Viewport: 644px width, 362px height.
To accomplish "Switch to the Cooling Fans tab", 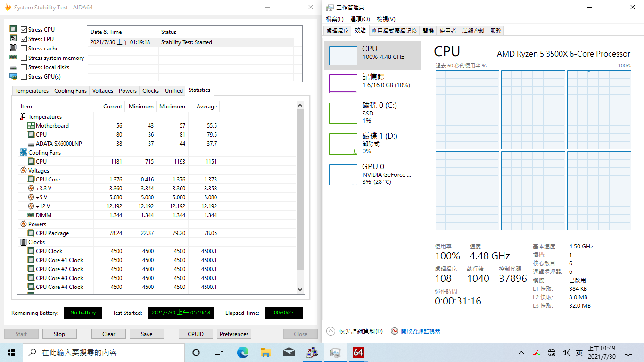I will point(70,91).
